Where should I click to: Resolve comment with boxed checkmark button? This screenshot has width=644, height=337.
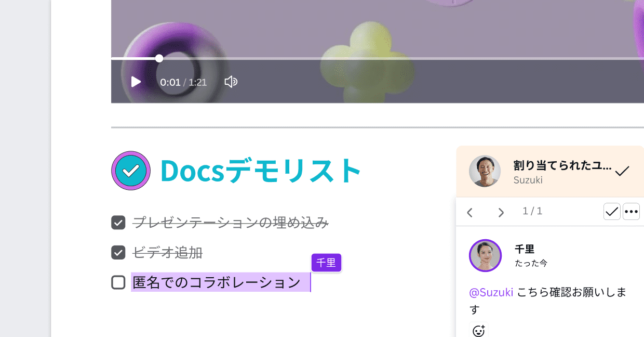(612, 212)
